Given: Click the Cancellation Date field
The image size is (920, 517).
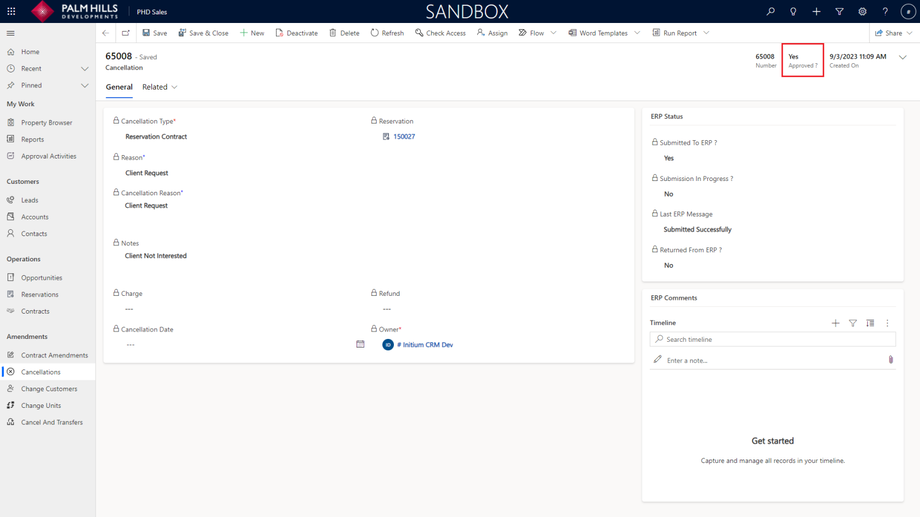Looking at the screenshot, I should click(x=238, y=344).
